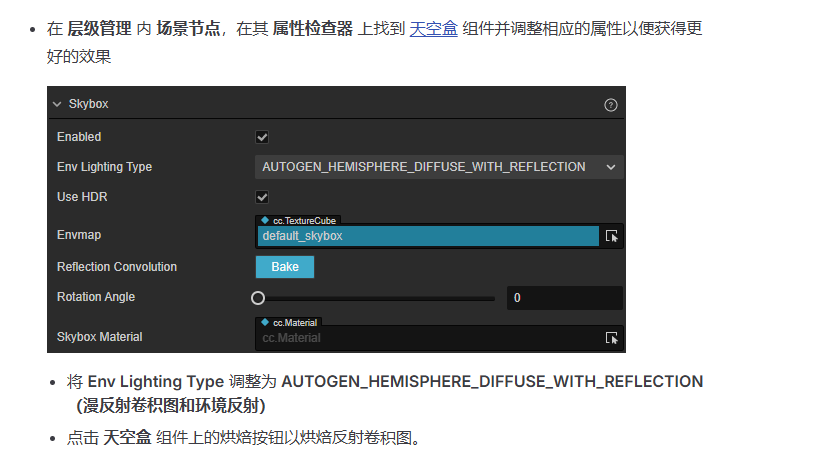Image resolution: width=817 pixels, height=455 pixels.
Task: Click the Rotation Angle value field
Action: pos(564,297)
